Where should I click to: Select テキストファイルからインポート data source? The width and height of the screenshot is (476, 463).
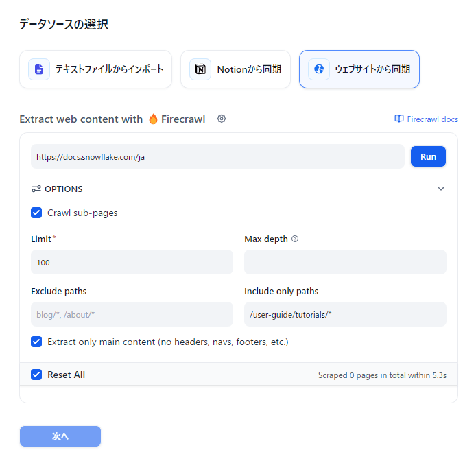pyautogui.click(x=95, y=69)
